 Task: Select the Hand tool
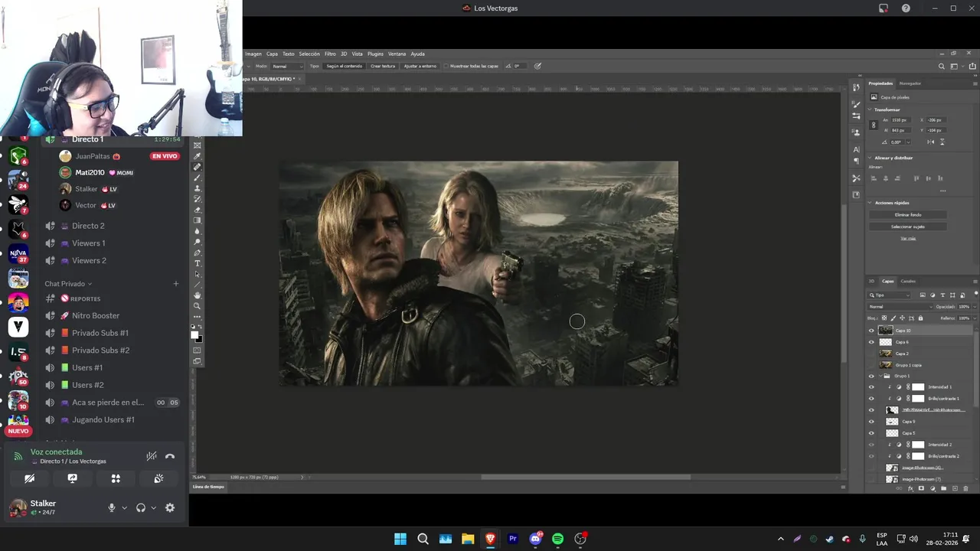pos(198,295)
